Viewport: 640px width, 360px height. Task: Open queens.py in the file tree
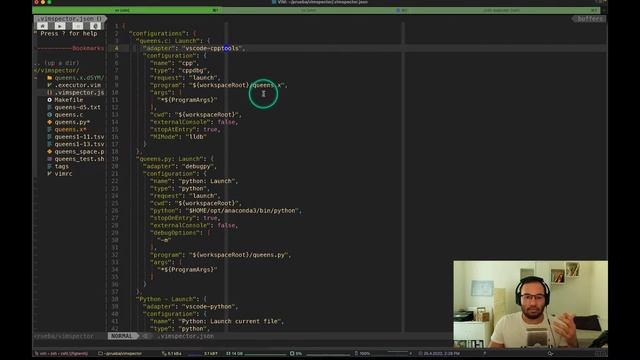tap(72, 122)
